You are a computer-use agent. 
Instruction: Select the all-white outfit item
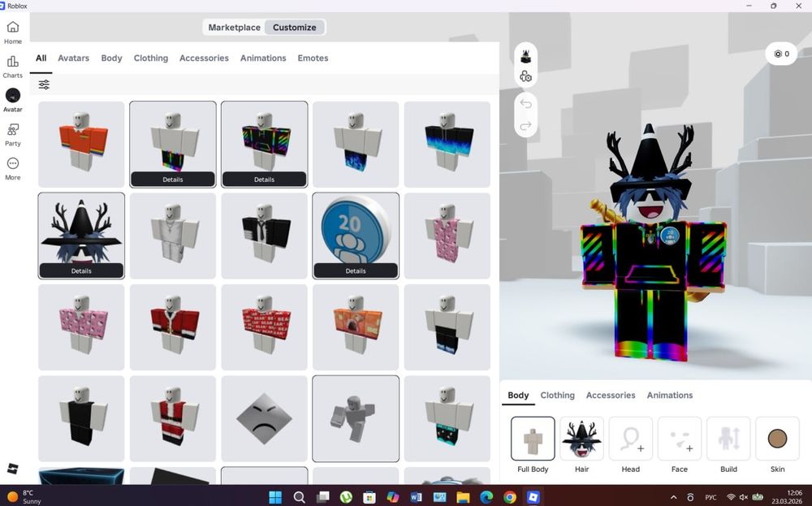172,236
